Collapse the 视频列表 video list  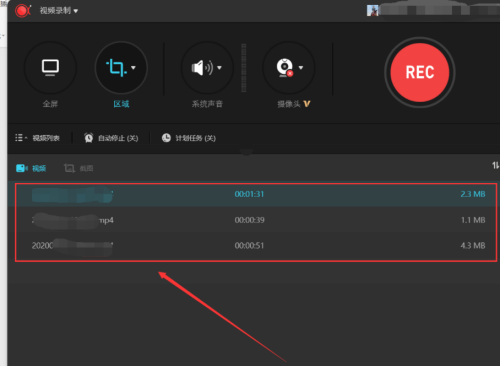point(37,138)
